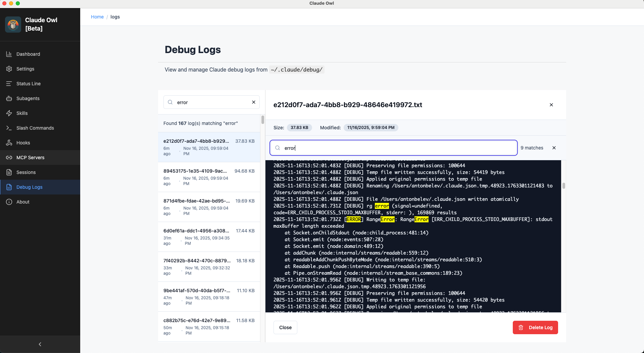Clear the error search in log list

click(254, 102)
